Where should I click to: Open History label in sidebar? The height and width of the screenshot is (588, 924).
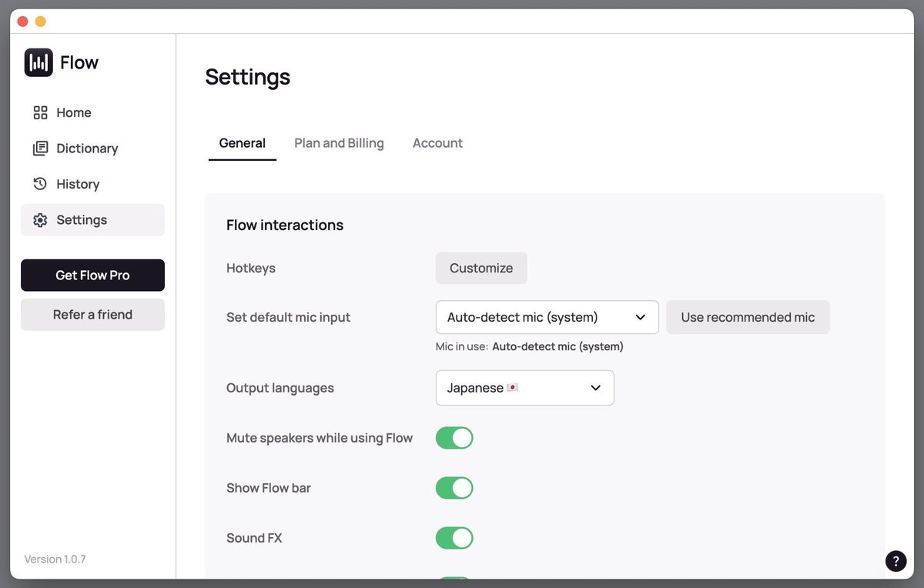point(78,184)
